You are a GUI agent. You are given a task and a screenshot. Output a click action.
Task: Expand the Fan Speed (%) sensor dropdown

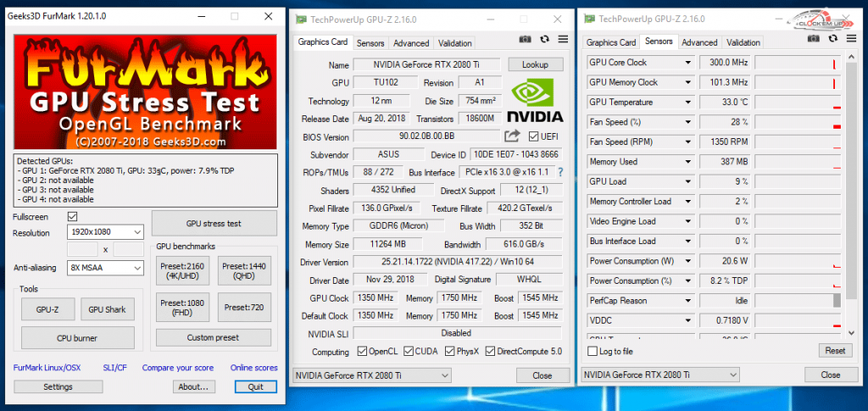point(688,122)
